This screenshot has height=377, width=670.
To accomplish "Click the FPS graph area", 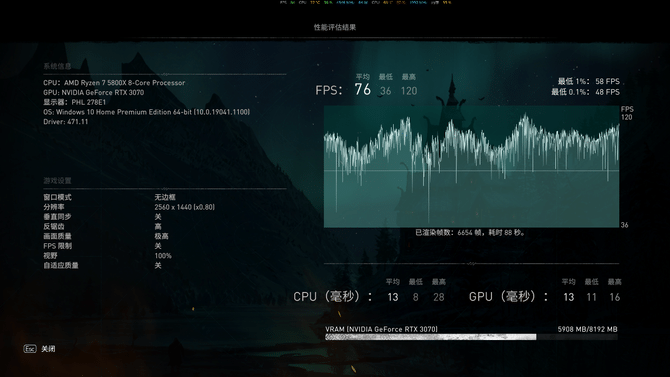I will click(471, 167).
